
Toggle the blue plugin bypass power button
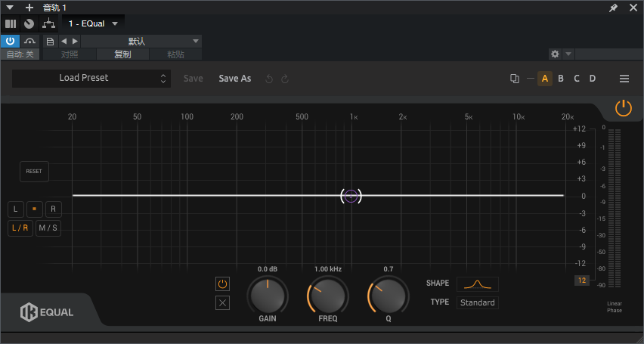pos(11,41)
